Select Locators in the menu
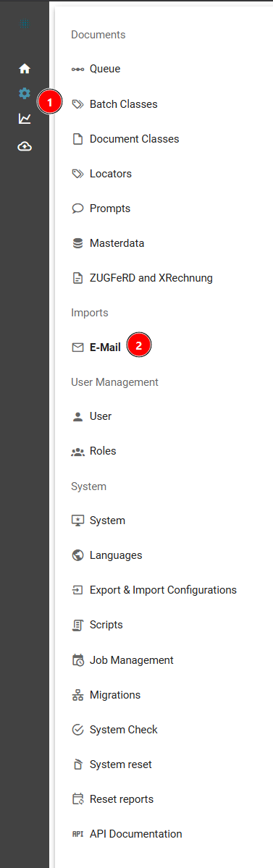The image size is (273, 868). coord(111,174)
